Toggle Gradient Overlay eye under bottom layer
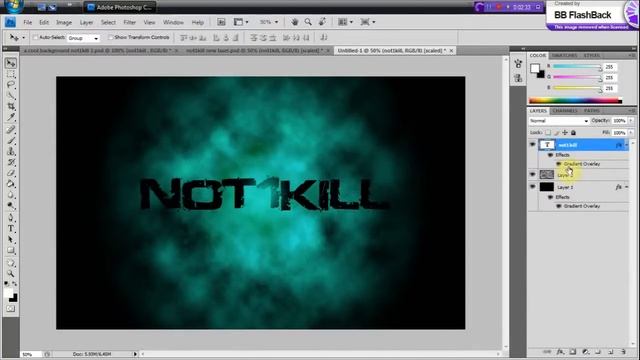Screen dimensions: 640x360 click(x=559, y=206)
